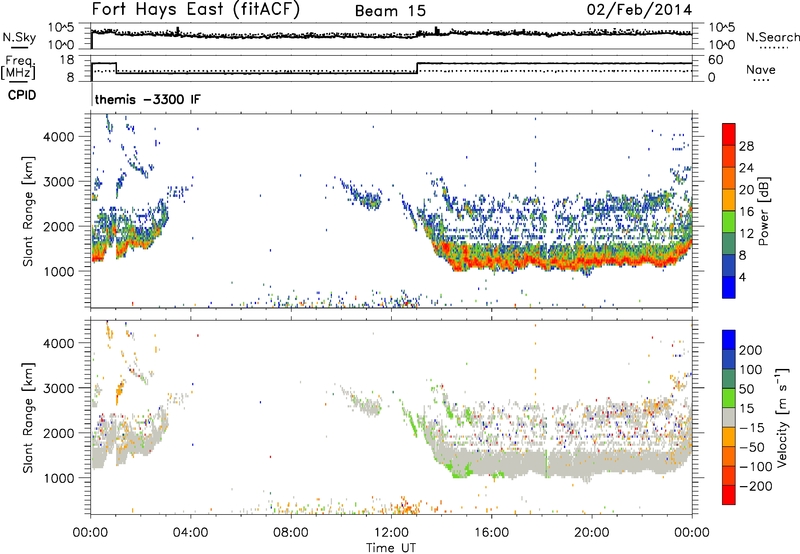
Task: Pick the red top segment of the power colorbar
Action: 729,134
